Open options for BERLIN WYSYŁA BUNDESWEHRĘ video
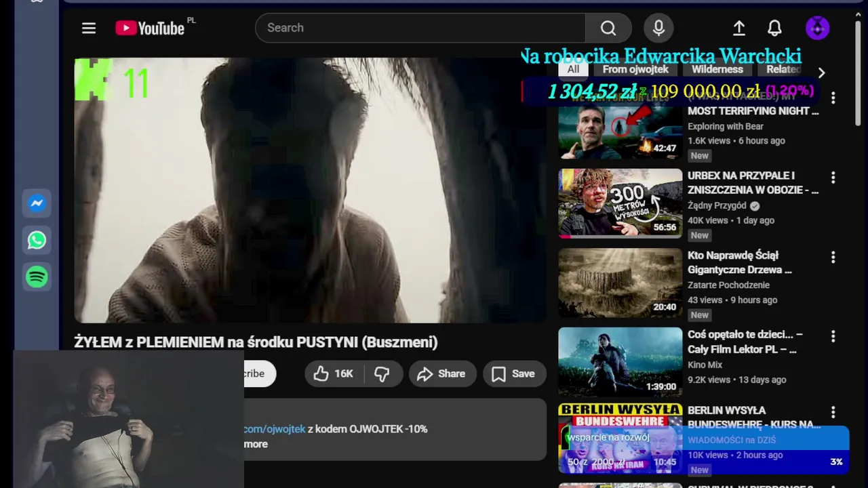This screenshot has height=488, width=868. tap(833, 412)
